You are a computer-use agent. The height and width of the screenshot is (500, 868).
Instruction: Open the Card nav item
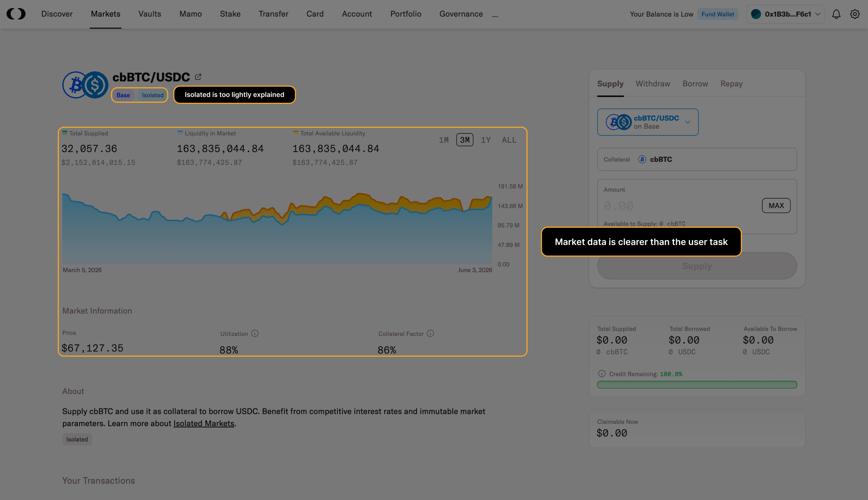315,14
